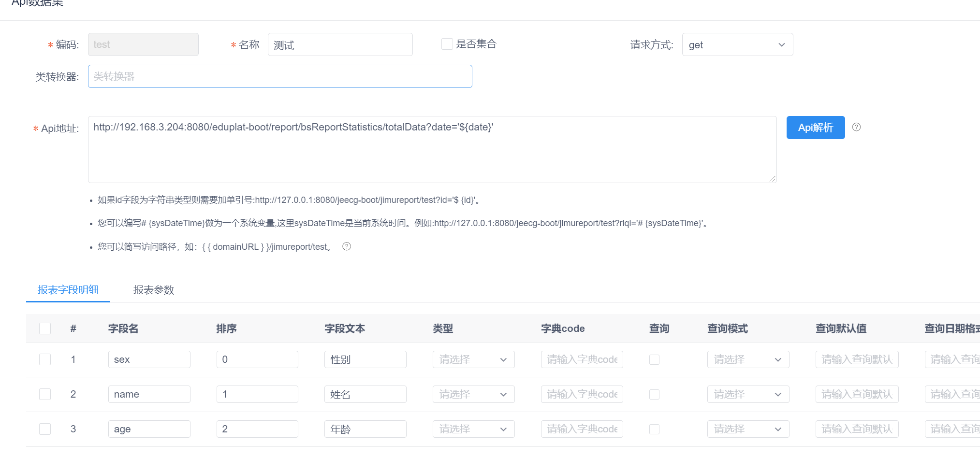
Task: Click the 排序 input for the age row
Action: pos(257,429)
